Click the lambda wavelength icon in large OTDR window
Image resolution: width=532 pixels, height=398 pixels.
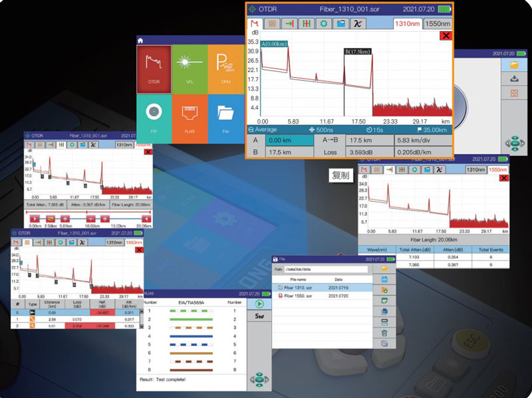point(358,24)
